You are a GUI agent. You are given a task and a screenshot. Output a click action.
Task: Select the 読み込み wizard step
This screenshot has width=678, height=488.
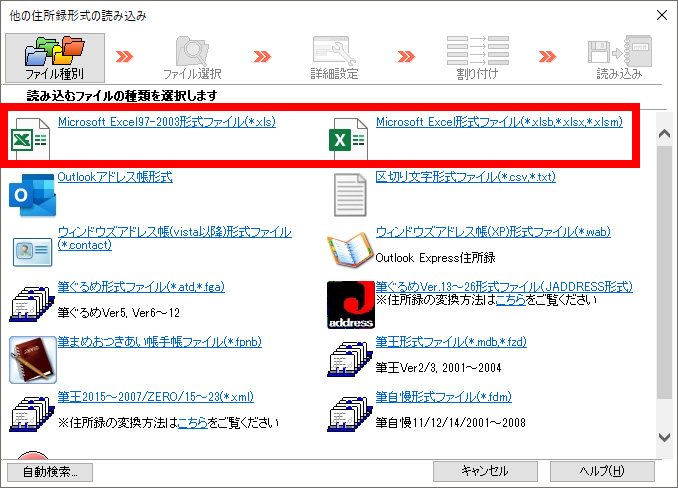coord(619,58)
